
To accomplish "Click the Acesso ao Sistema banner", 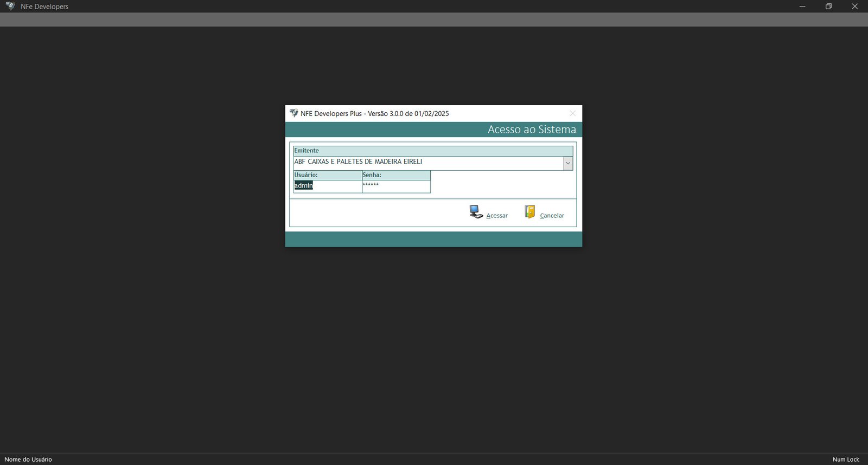I will click(x=531, y=130).
